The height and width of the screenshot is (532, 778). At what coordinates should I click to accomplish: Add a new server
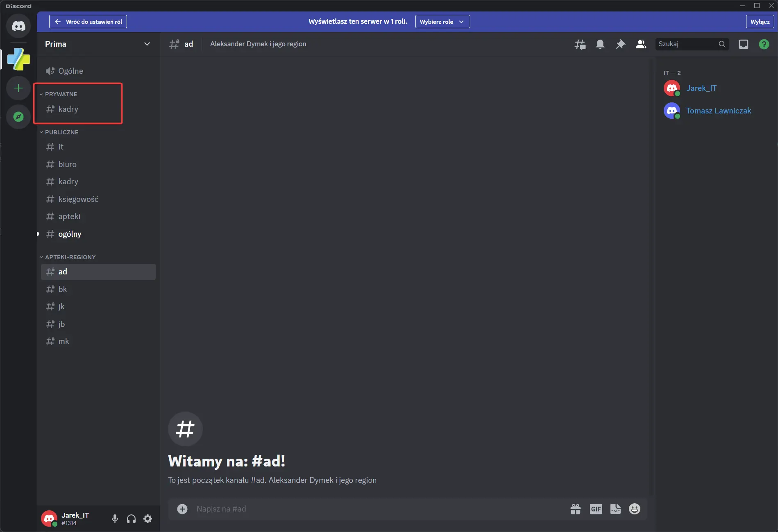point(18,88)
